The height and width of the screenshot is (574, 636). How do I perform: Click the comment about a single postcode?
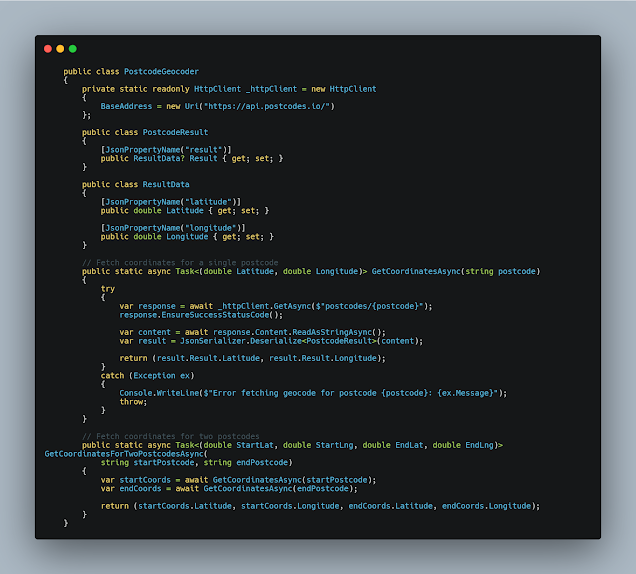(180, 262)
